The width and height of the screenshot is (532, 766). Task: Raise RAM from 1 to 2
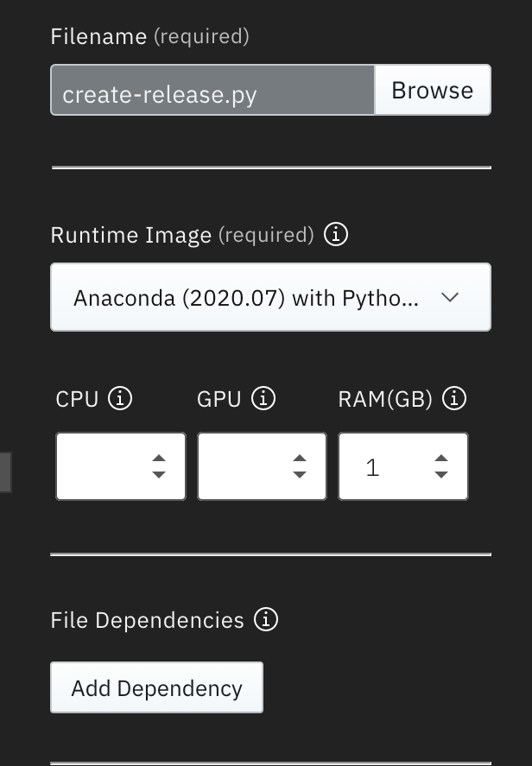[x=440, y=456]
